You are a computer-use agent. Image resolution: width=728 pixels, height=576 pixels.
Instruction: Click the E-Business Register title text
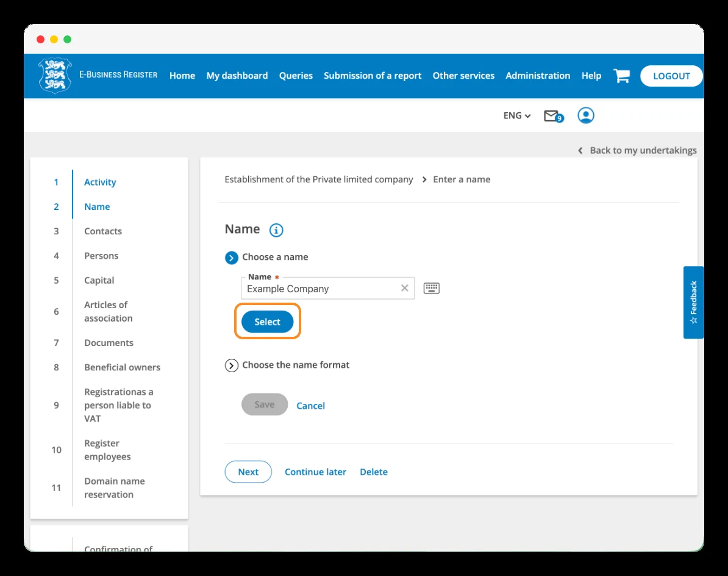click(x=118, y=75)
